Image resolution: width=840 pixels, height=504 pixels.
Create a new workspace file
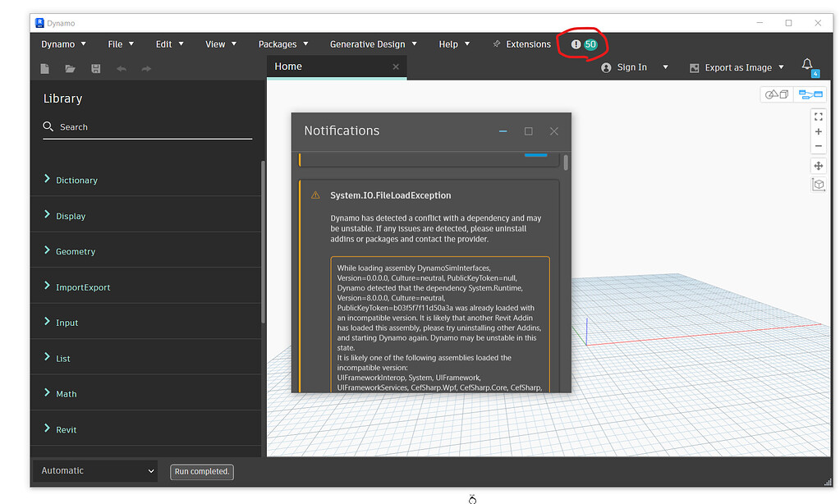(44, 69)
